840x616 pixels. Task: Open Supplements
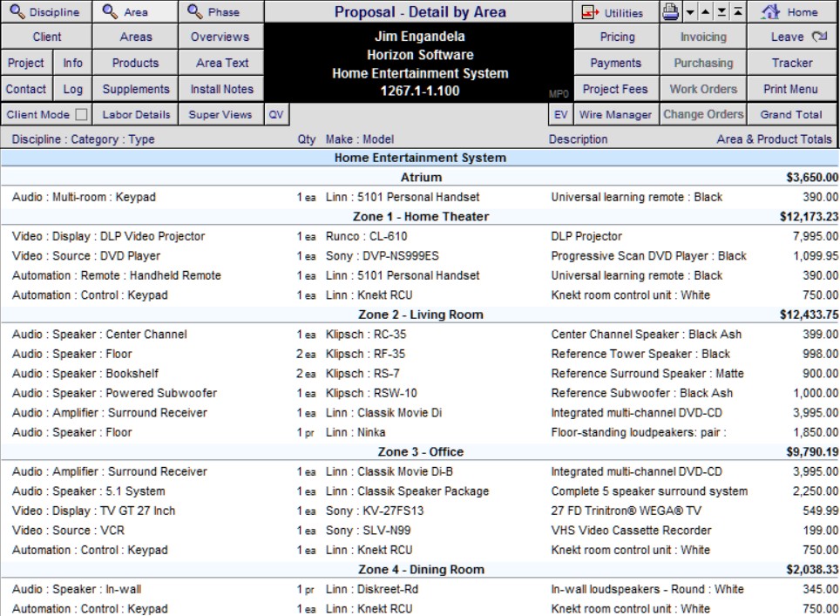point(136,89)
